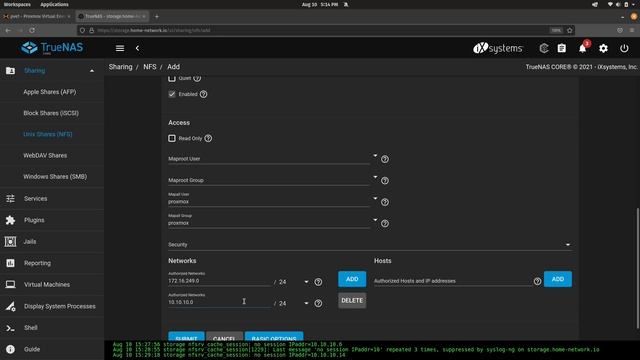
Task: Show help for the Enabled option
Action: tap(203, 94)
